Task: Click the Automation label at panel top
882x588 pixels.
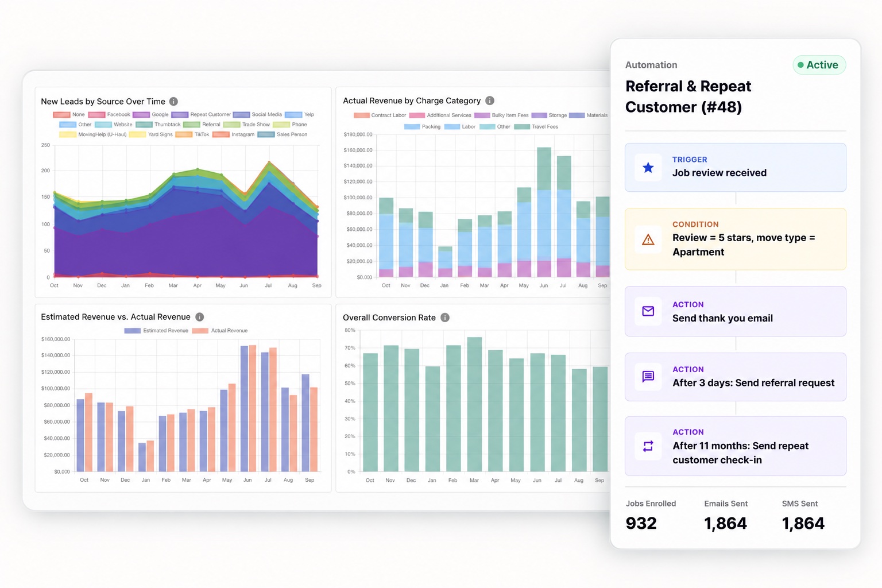Action: 651,65
